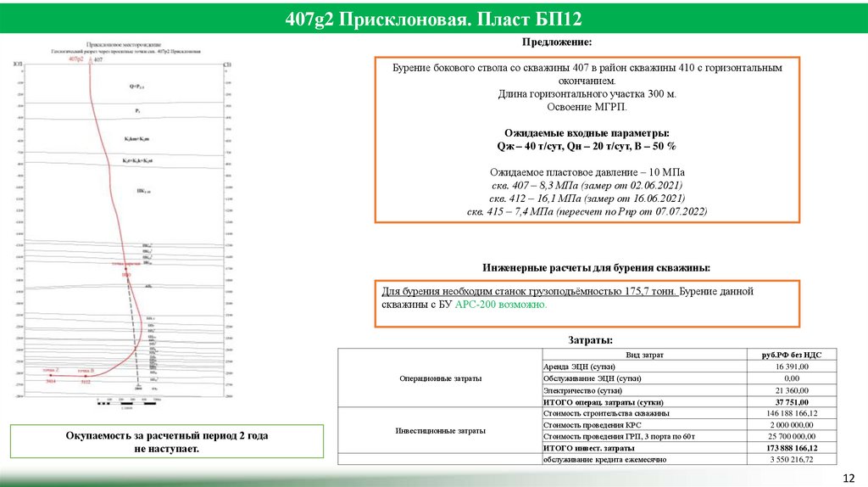Click the "Стоимость строительства скважины" row label
The height and width of the screenshot is (487, 868).
606,413
